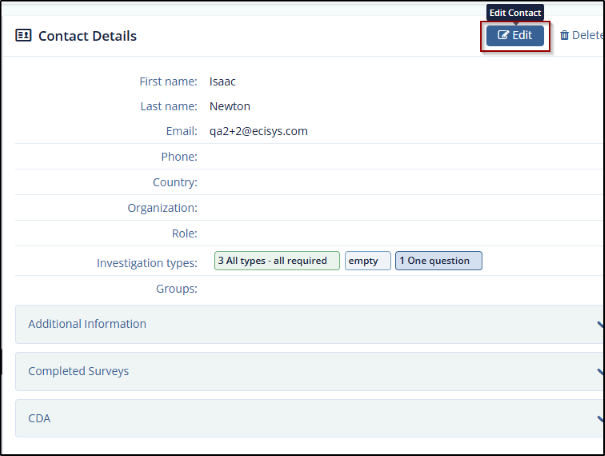Select the 'empty' investigation type tag

pyautogui.click(x=367, y=261)
